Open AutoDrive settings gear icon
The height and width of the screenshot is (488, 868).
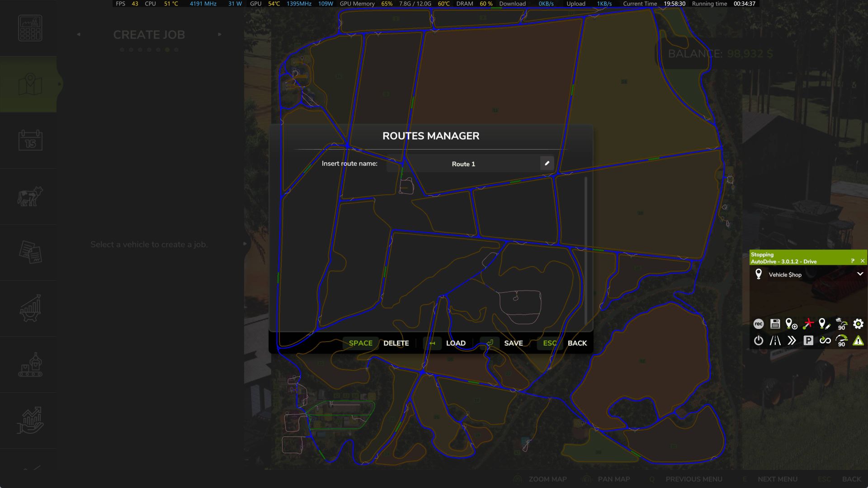click(858, 324)
